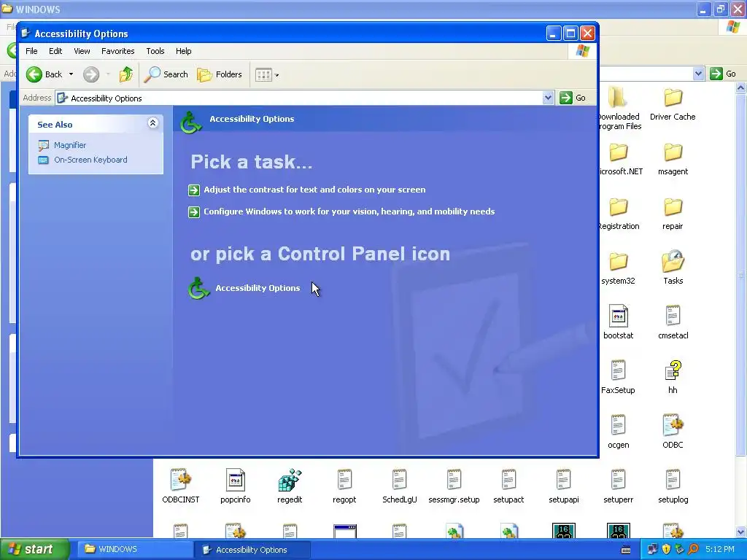
Task: Select the Registration folder
Action: click(x=619, y=214)
